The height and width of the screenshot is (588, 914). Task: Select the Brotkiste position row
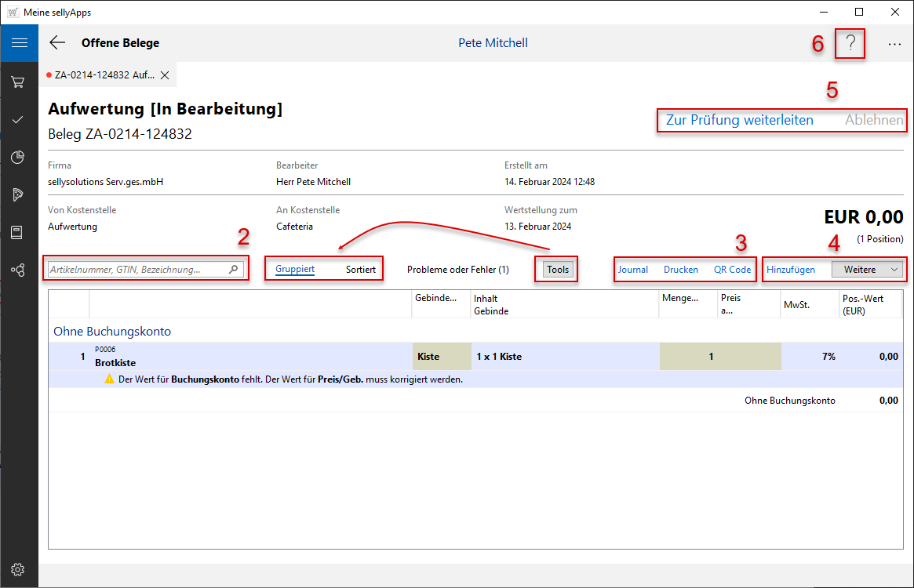235,357
